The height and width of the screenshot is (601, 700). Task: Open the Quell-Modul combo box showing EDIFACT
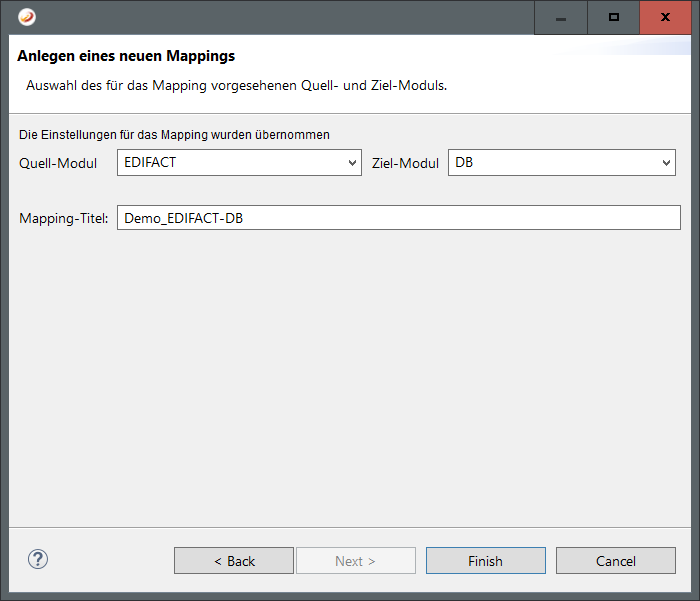[x=230, y=163]
